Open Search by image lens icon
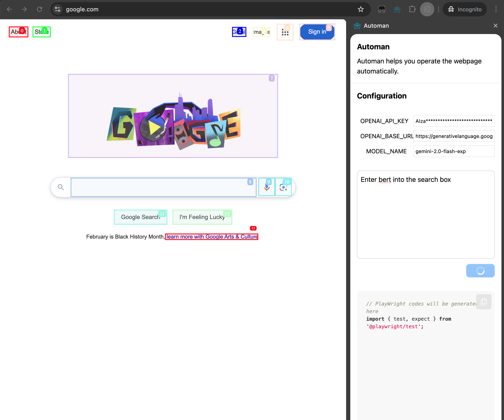The width and height of the screenshot is (504, 420). click(x=283, y=187)
